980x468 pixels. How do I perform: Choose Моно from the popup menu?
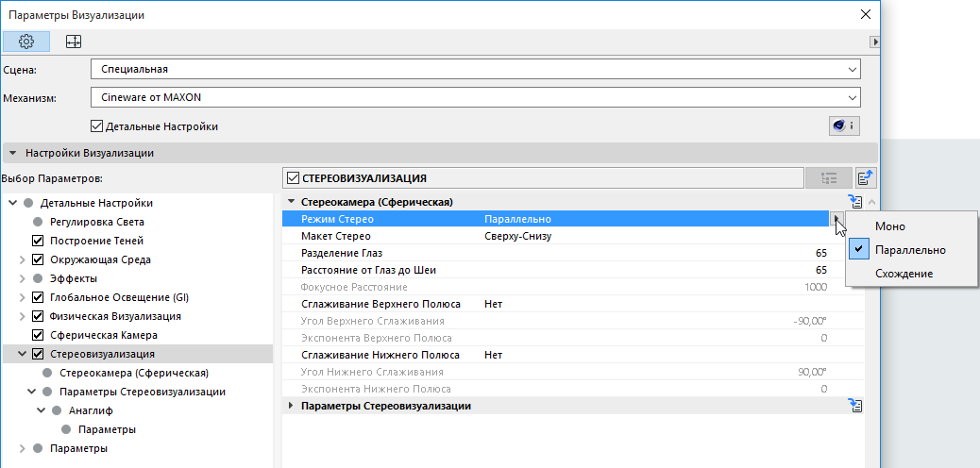tap(890, 226)
